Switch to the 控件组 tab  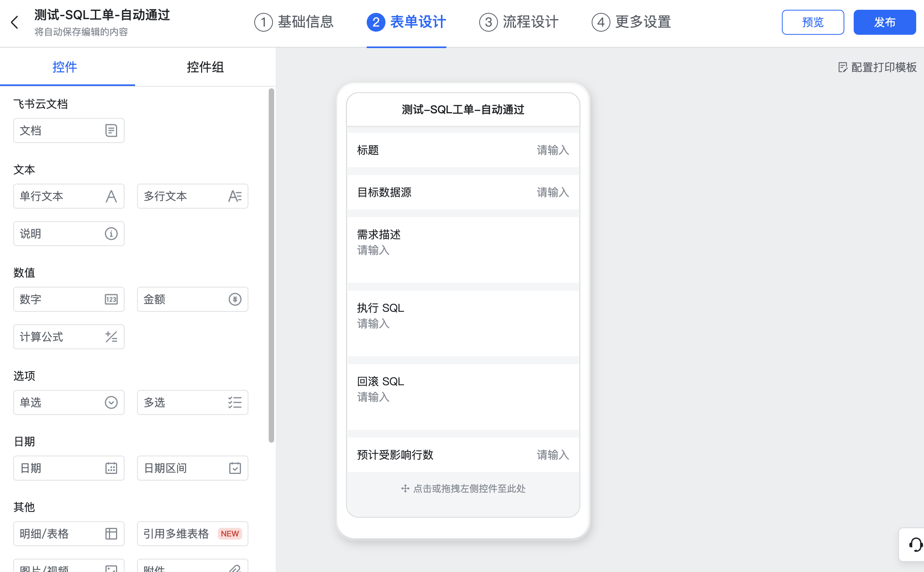tap(205, 67)
